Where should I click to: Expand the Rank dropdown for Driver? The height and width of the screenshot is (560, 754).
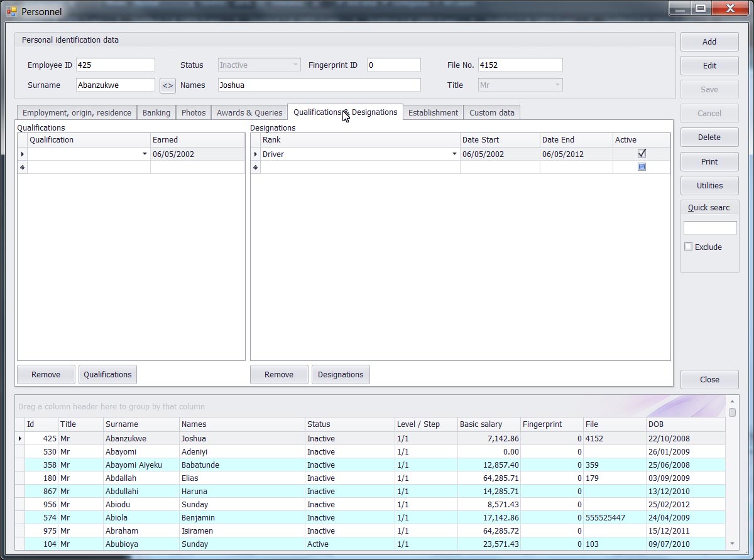pyautogui.click(x=454, y=154)
